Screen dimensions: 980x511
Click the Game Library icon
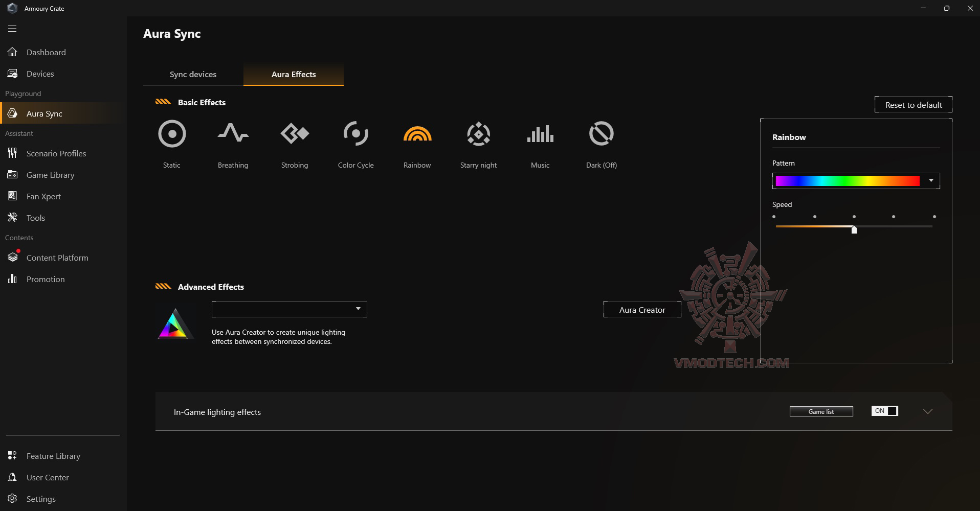[x=12, y=175]
